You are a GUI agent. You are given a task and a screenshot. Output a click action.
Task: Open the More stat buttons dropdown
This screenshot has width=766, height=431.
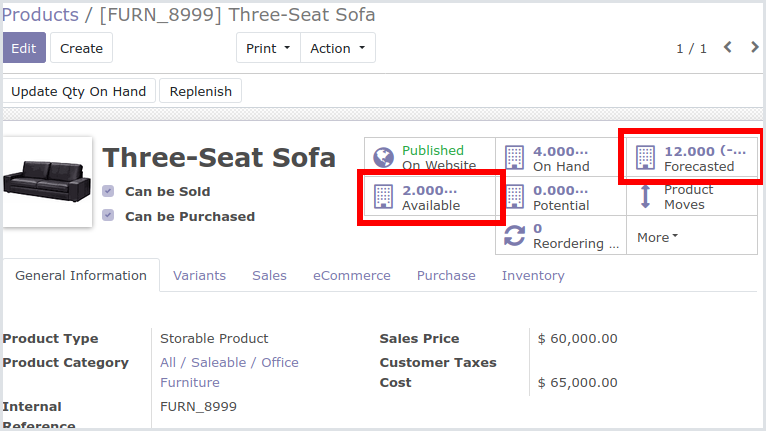[x=657, y=237]
